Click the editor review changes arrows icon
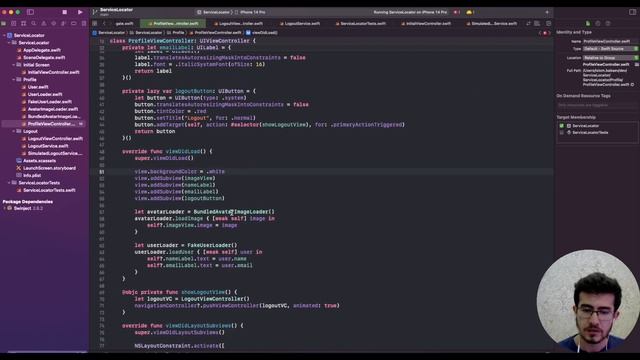 529,24
